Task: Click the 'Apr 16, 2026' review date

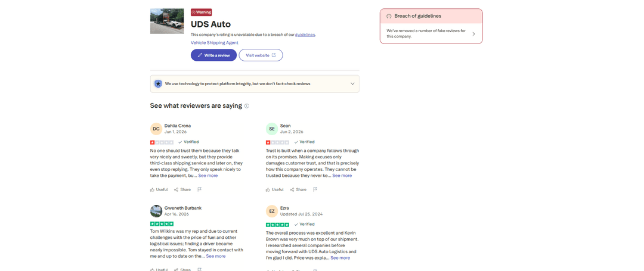Action: click(x=177, y=214)
